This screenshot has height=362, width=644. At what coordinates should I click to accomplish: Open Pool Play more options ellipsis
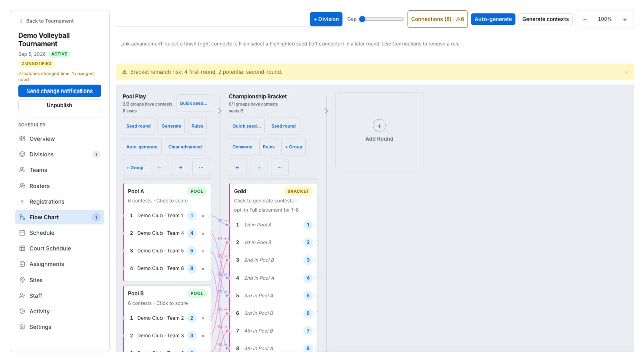(201, 168)
